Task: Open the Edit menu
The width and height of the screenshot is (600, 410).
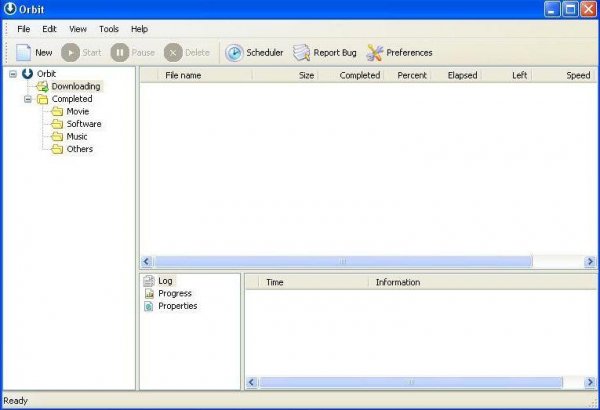Action: pyautogui.click(x=49, y=29)
